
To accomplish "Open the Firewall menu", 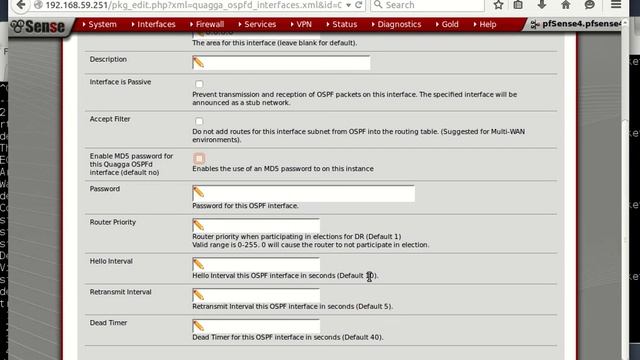I will 207,24.
